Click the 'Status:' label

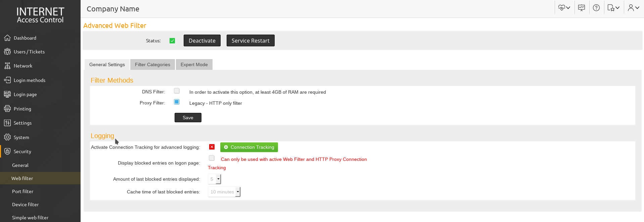[153, 41]
